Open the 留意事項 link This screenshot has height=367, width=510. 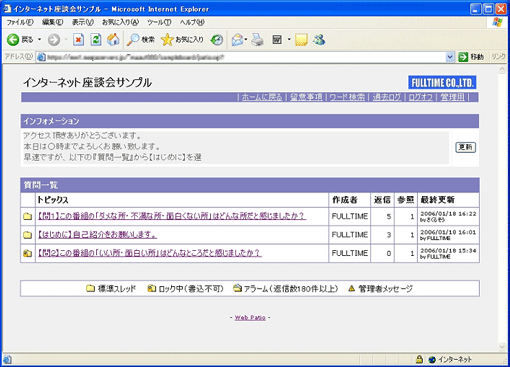[306, 97]
